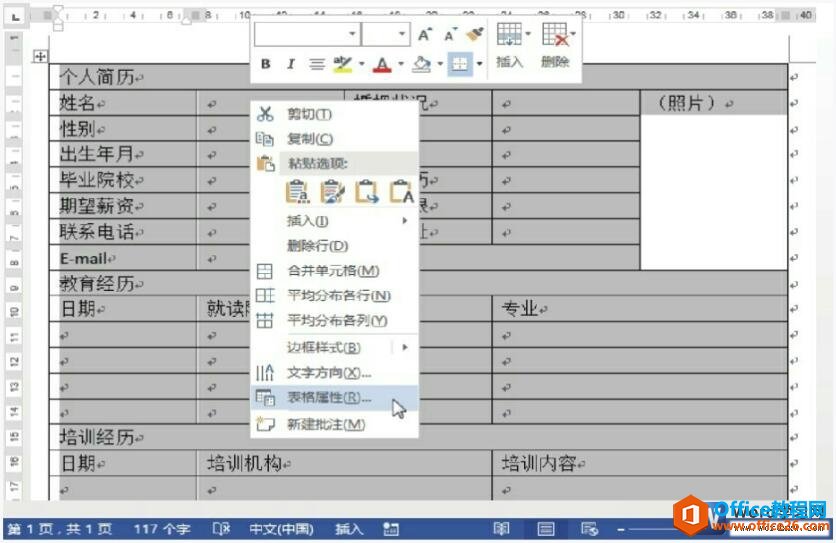The image size is (836, 543).
Task: Click the third paste option icon
Action: pos(367,192)
